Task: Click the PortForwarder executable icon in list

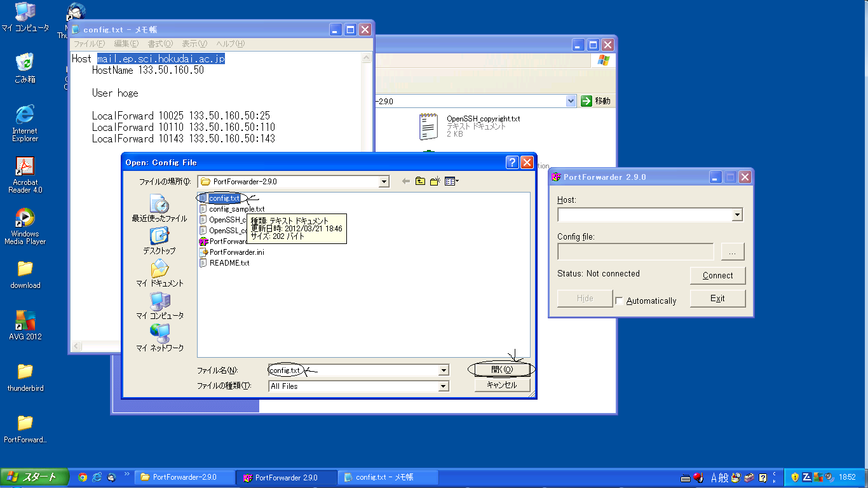Action: point(203,241)
